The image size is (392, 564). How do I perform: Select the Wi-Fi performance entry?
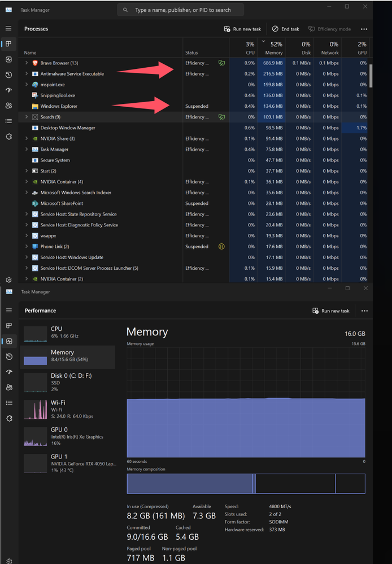coord(68,409)
